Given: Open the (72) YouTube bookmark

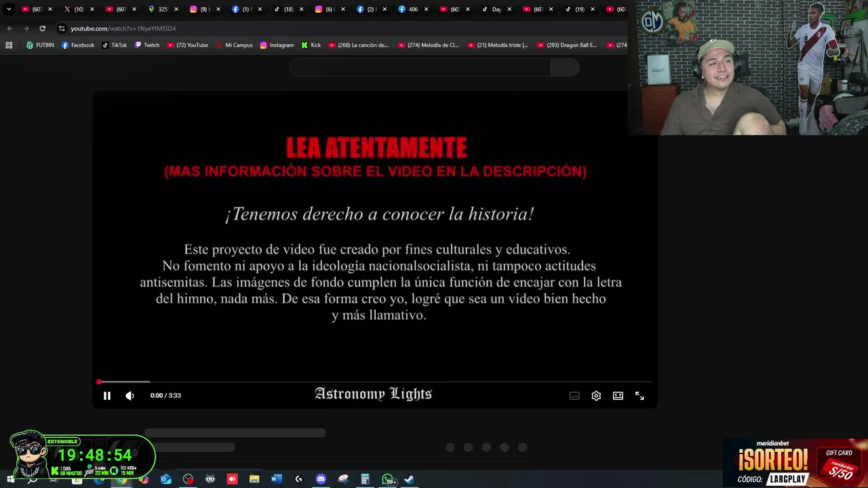Looking at the screenshot, I should [187, 45].
